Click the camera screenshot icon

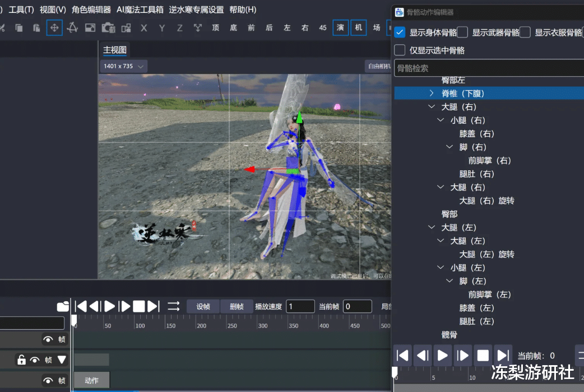[108, 27]
